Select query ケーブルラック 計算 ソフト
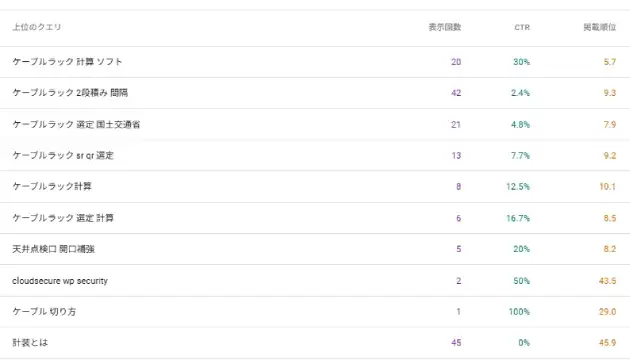 (315, 62)
